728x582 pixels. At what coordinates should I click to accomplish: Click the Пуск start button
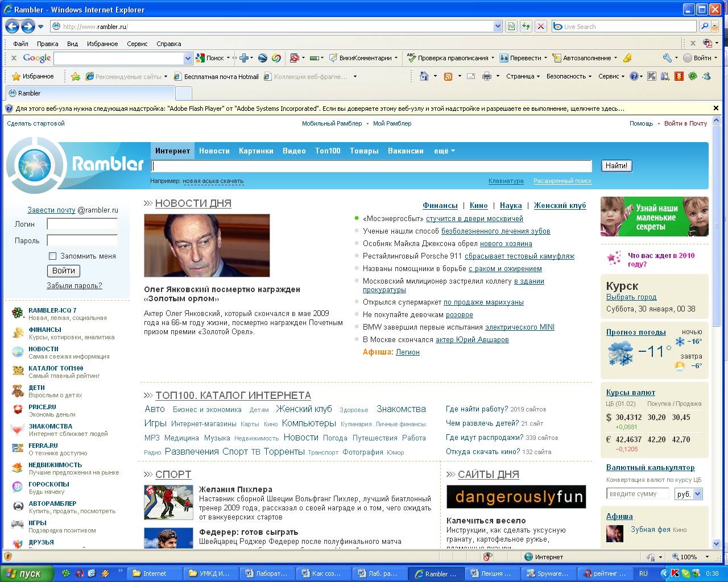[27, 573]
